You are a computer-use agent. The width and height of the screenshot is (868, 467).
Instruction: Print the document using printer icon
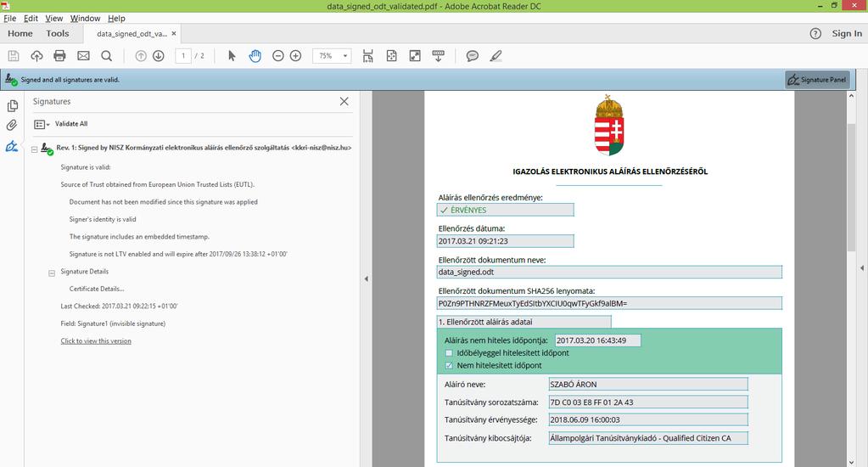59,56
